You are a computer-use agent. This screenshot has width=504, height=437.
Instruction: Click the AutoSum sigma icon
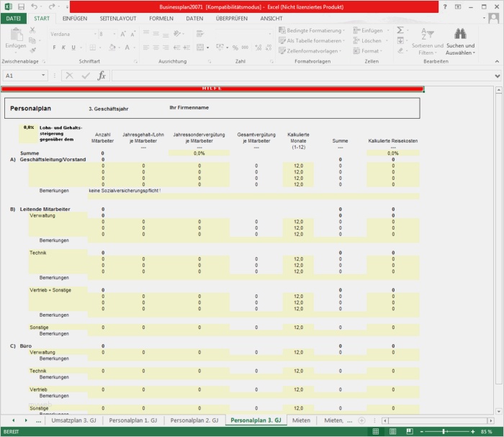(400, 31)
